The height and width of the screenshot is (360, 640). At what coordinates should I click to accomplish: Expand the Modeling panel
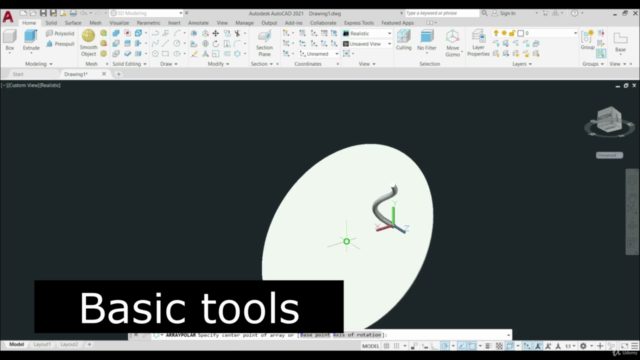pos(39,64)
